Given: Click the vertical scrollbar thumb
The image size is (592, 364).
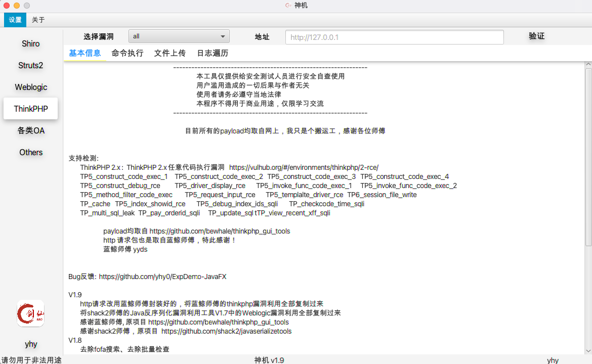Looking at the screenshot, I should point(588,157).
